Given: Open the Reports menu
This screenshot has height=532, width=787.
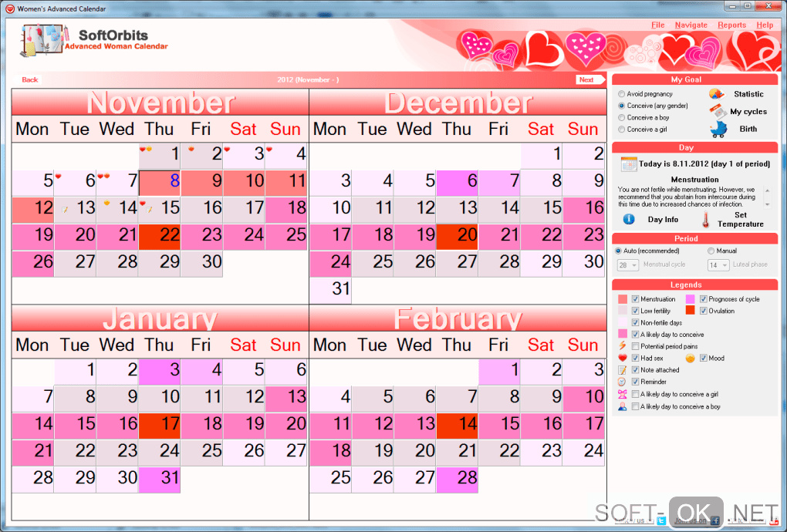Looking at the screenshot, I should point(731,25).
